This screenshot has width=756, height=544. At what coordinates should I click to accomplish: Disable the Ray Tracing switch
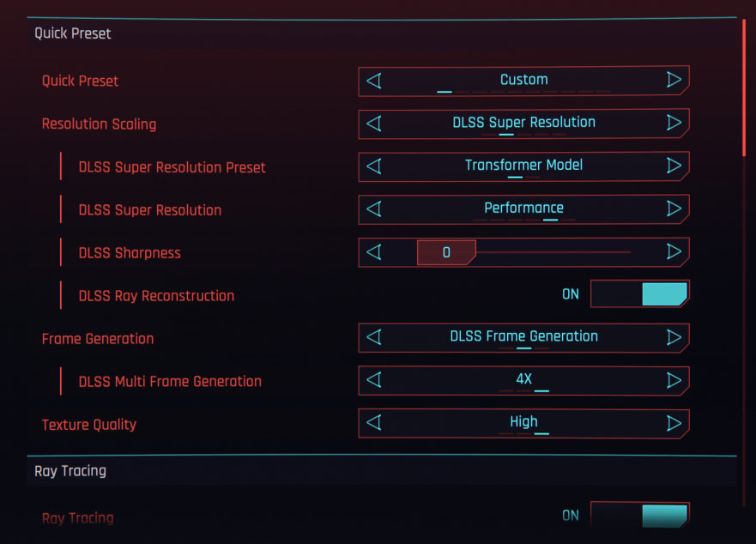click(x=639, y=516)
